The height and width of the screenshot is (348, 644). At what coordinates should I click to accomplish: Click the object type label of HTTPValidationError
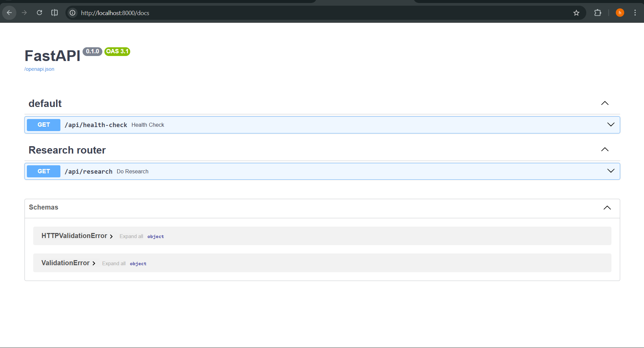click(x=156, y=236)
